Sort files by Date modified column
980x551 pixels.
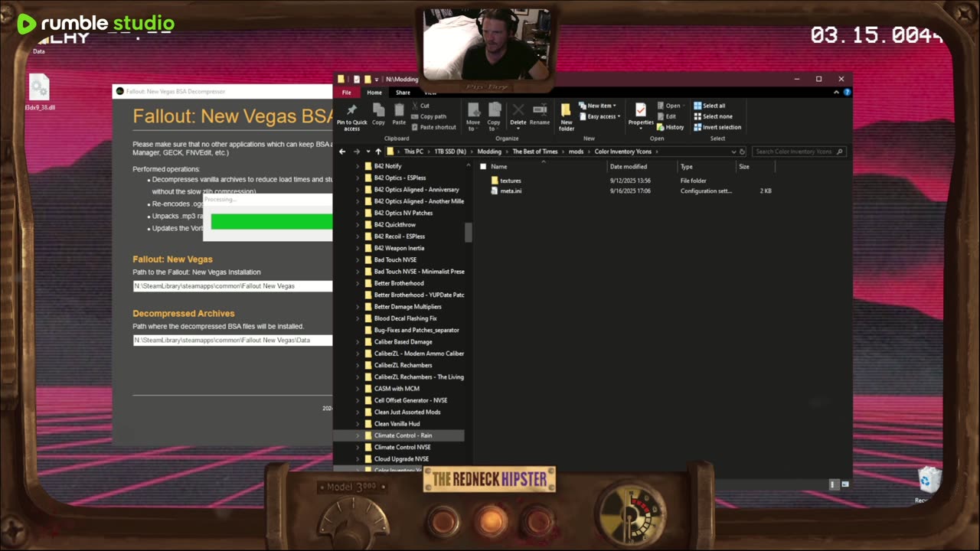click(x=629, y=166)
